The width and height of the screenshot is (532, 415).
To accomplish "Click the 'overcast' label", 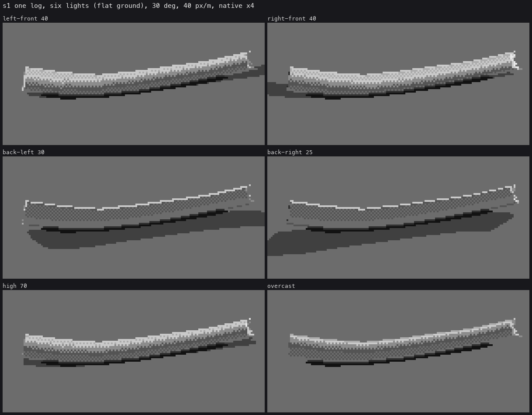I will tap(281, 286).
